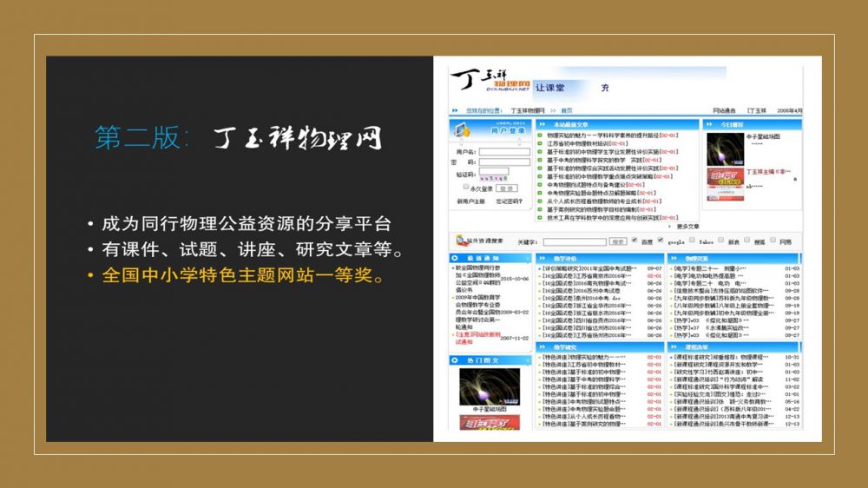Screen dimensions: 868x488
Task: Click the 关键字 search input field
Action: 574,241
